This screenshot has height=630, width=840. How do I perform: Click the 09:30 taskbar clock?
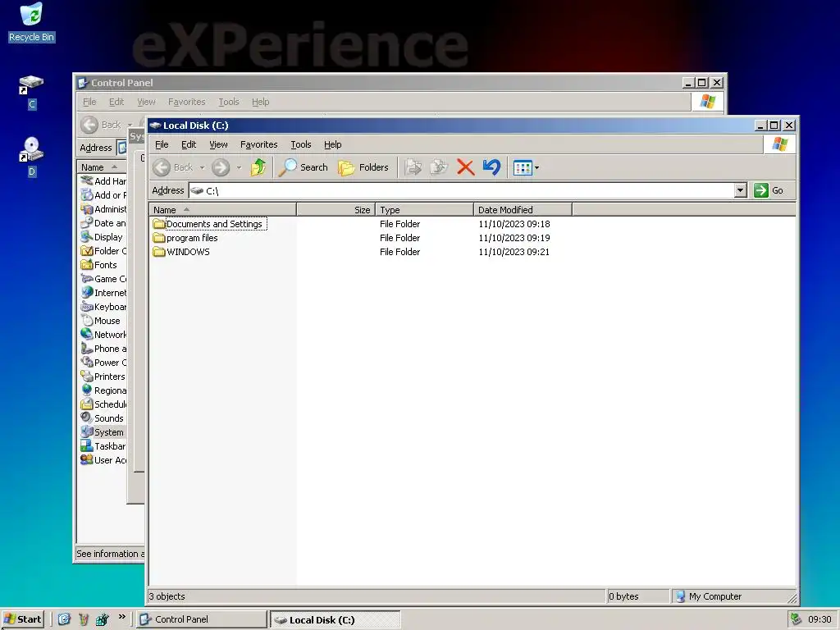tap(819, 619)
